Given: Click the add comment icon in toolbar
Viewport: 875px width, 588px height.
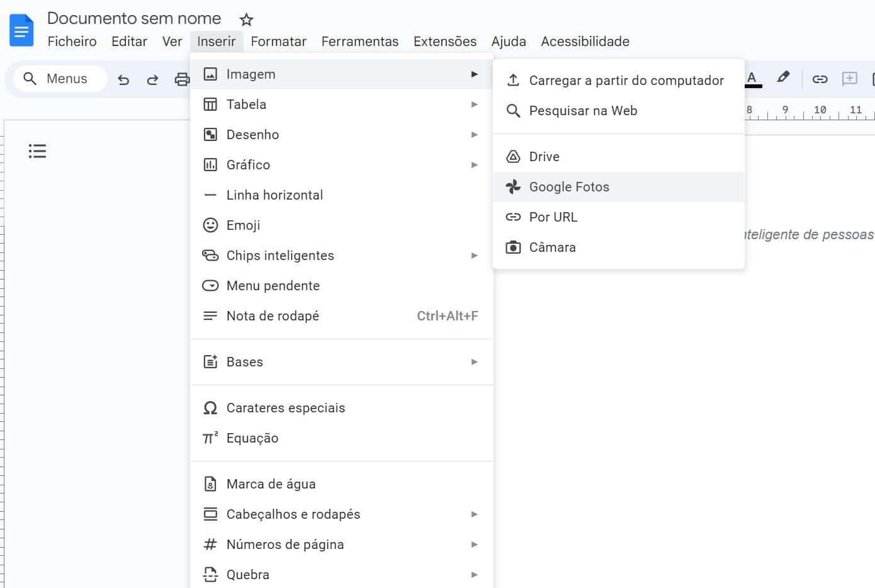Looking at the screenshot, I should [850, 79].
